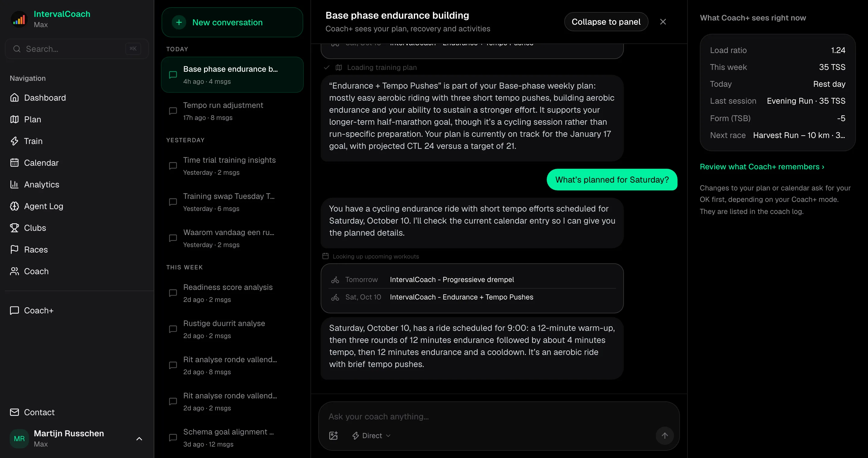Click the Search input field
The width and height of the screenshot is (868, 458).
pos(77,49)
